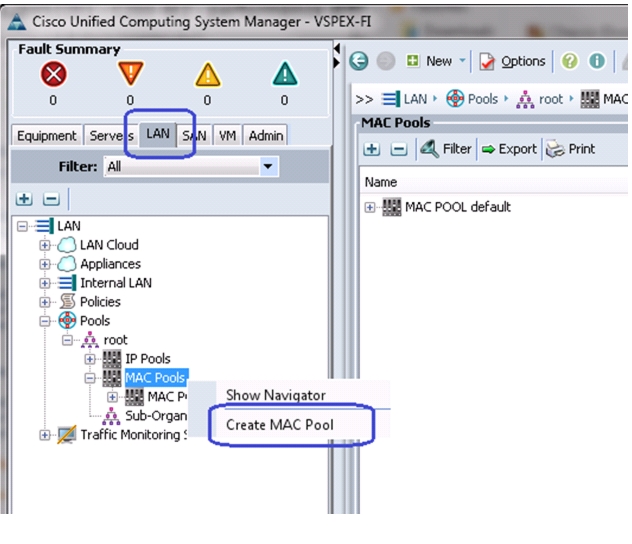Image resolution: width=632 pixels, height=544 pixels.
Task: Click the warning faults teal triangle icon
Action: point(285,74)
